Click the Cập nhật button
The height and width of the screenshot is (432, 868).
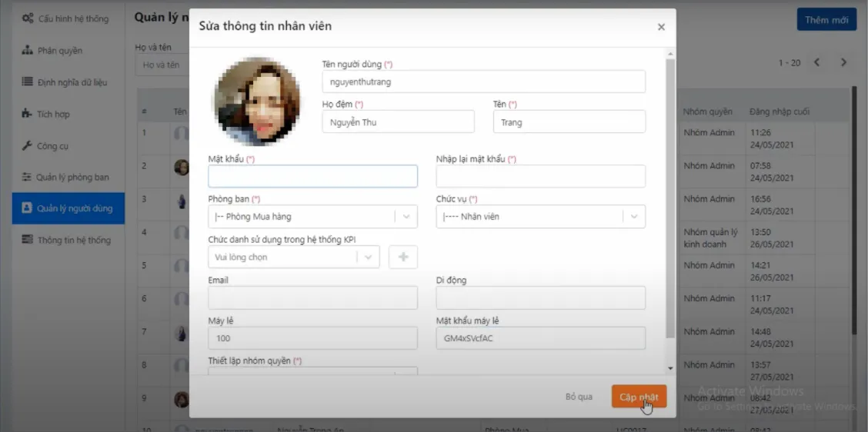pos(639,397)
